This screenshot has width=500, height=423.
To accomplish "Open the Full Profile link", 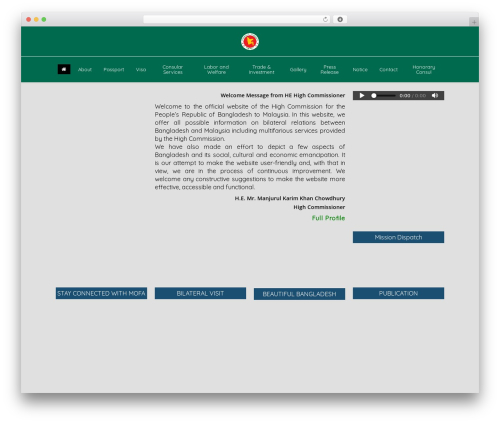I will [328, 218].
